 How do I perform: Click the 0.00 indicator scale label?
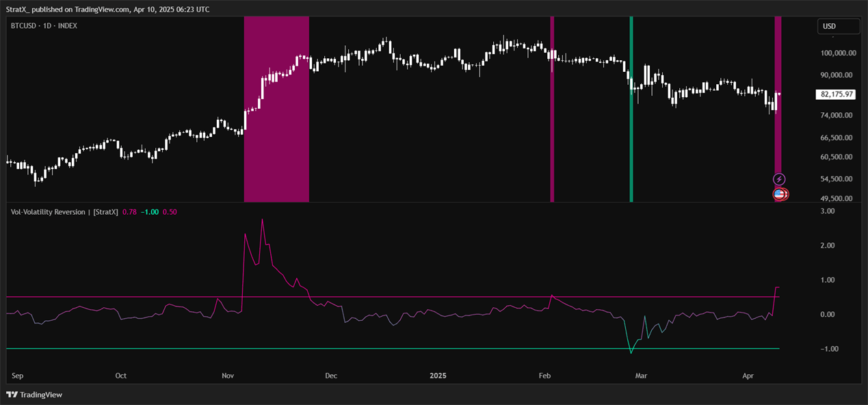click(x=826, y=314)
